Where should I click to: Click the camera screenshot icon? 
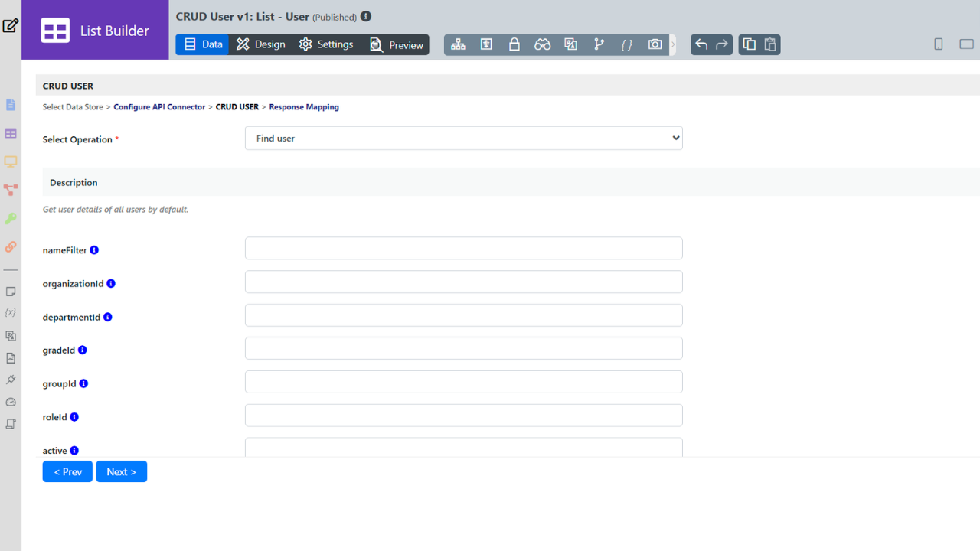[x=655, y=44]
